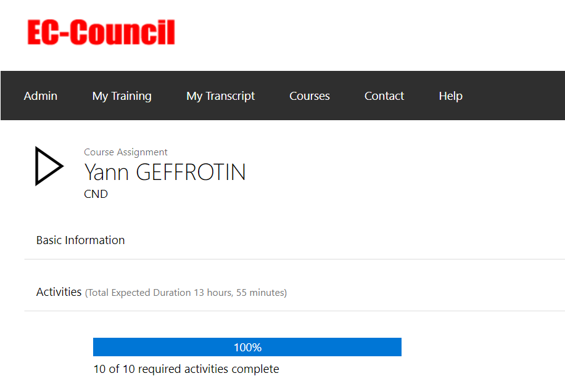Open My Transcript page
Image resolution: width=565 pixels, height=392 pixels.
pos(221,96)
